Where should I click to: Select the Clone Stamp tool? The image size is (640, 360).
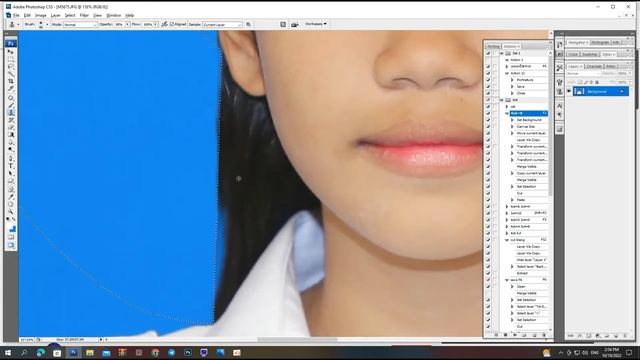[11, 113]
